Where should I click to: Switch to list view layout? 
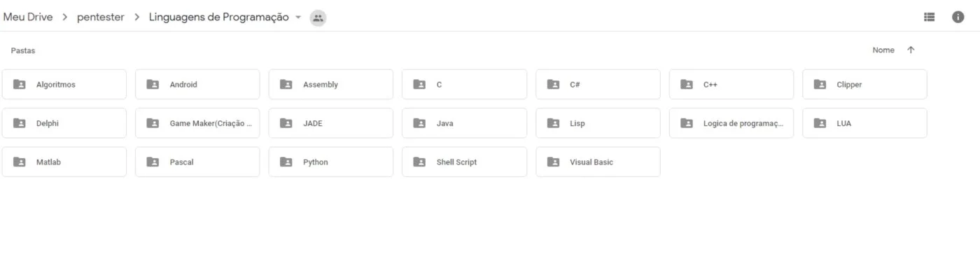point(930,17)
